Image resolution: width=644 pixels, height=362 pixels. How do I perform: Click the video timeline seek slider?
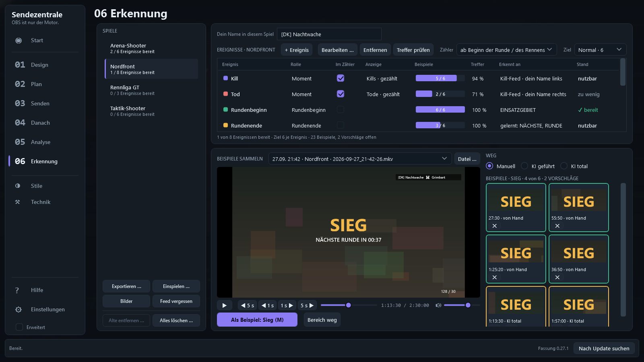pos(349,305)
